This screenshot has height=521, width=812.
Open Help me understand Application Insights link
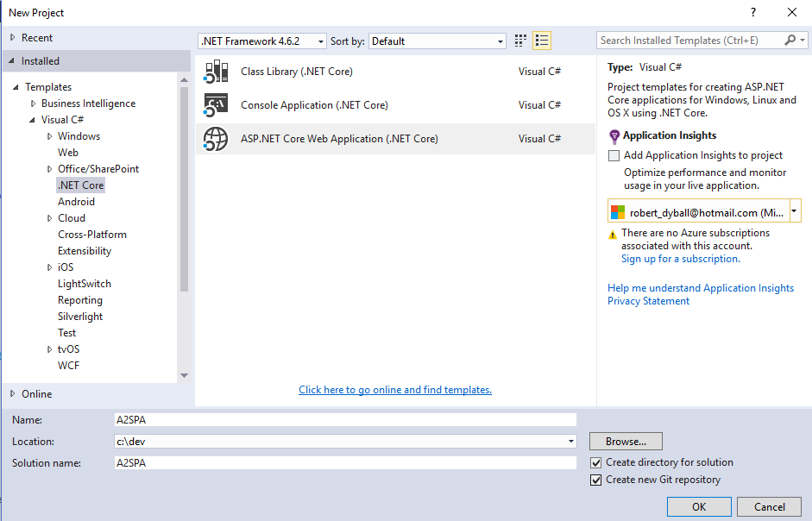tap(701, 288)
